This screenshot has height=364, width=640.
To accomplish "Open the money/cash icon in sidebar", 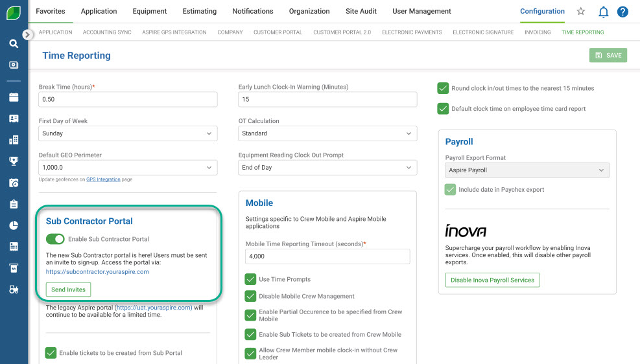I will (x=14, y=65).
